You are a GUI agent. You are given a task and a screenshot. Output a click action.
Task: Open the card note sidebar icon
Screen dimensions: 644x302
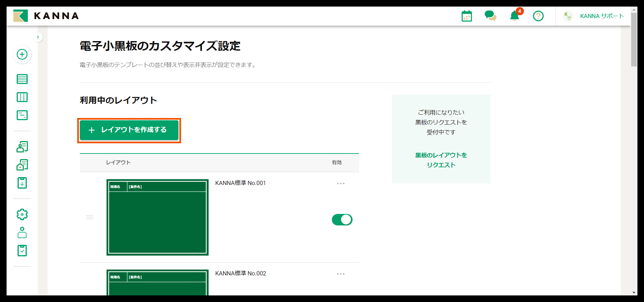pos(22,115)
